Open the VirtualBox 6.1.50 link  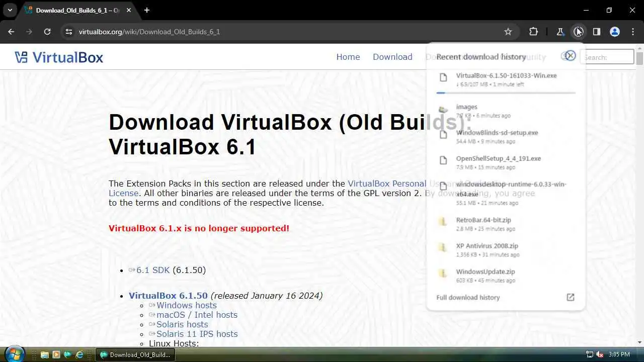pos(168,296)
